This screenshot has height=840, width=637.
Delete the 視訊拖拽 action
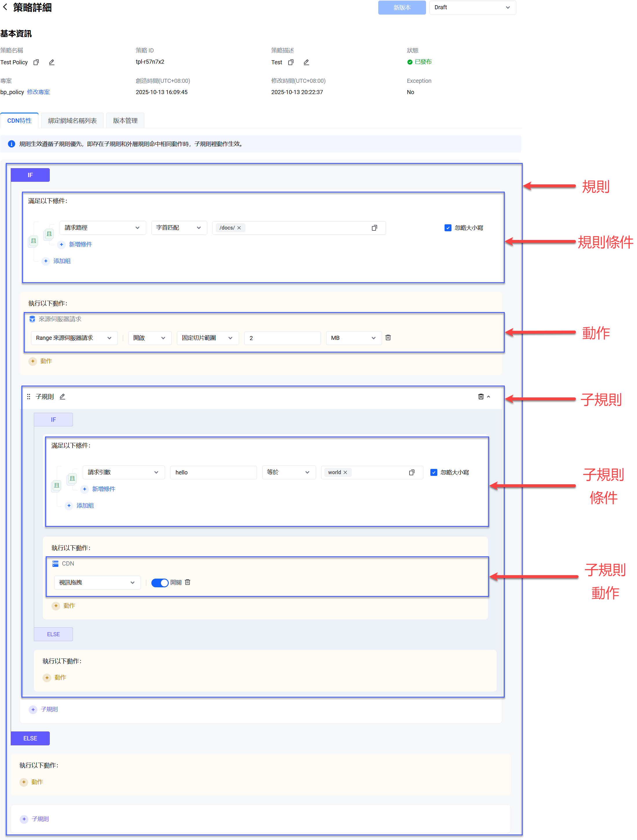[188, 582]
